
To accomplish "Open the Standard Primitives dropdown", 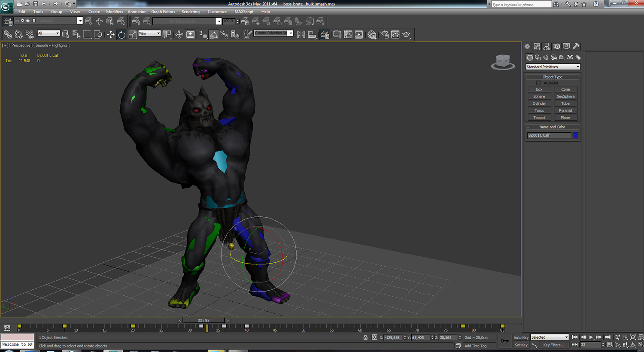I will click(x=553, y=67).
